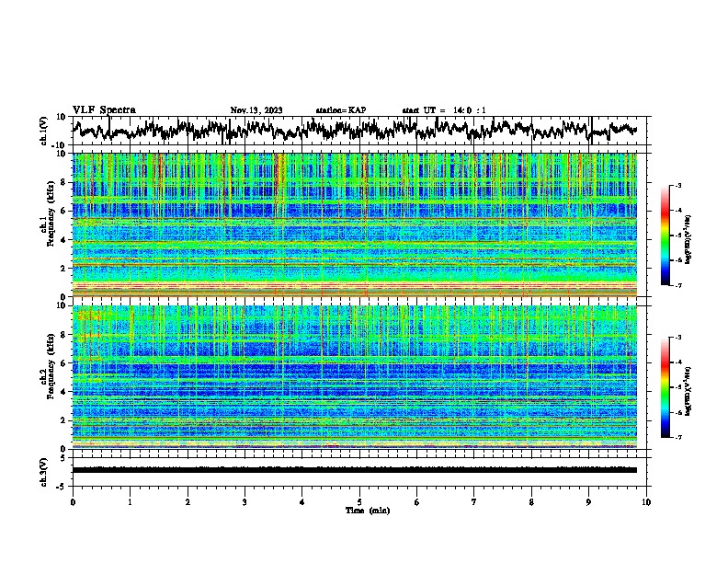Click the "6" kHz tick on ch.1 frequency axis
The width and height of the screenshot is (728, 563).
point(65,211)
